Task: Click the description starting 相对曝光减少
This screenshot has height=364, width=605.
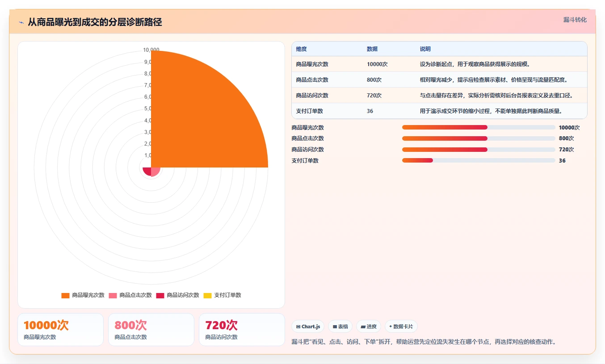Action: tap(494, 80)
